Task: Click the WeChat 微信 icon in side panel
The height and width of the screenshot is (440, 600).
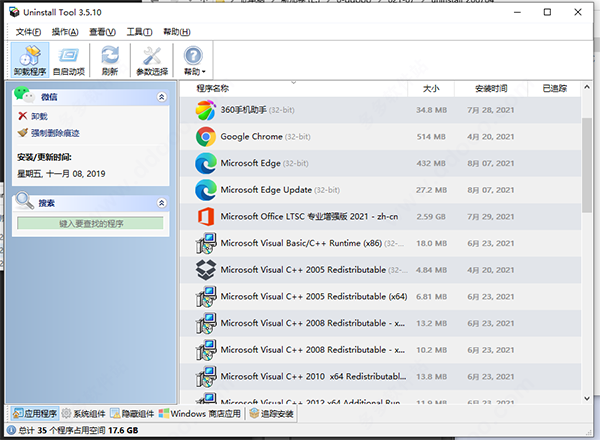Action: coord(24,95)
